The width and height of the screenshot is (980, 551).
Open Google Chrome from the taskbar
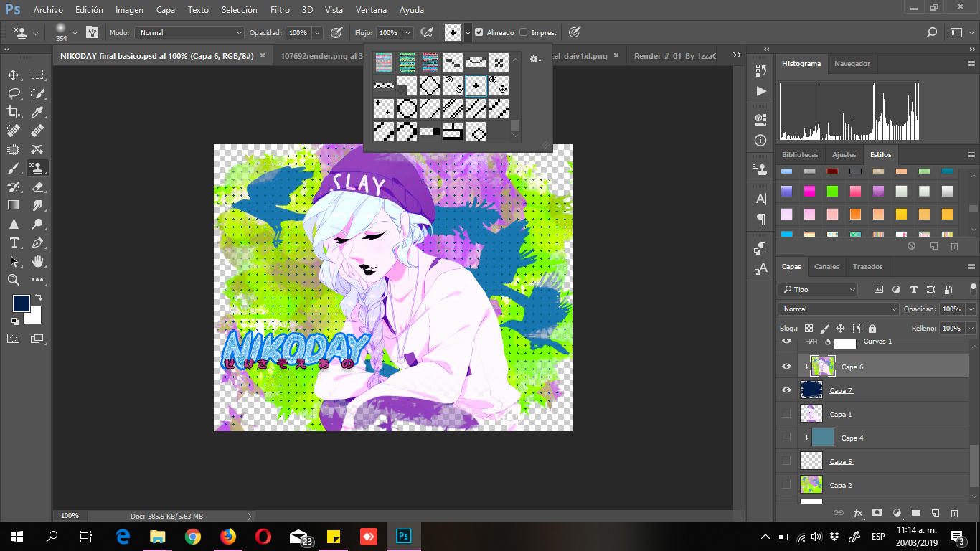click(192, 536)
